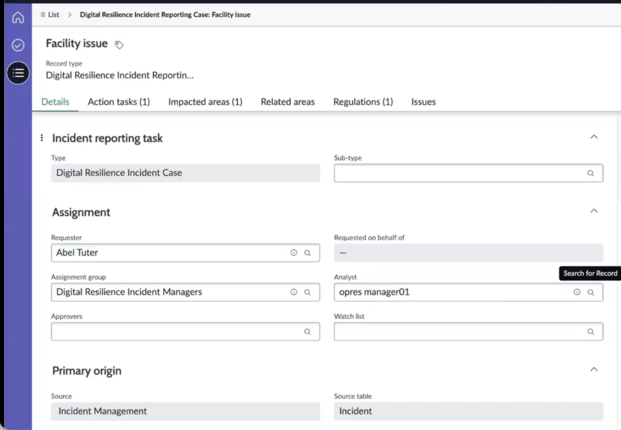The height and width of the screenshot is (430, 621).
Task: Click the Analyst field text opres manager01
Action: click(374, 292)
